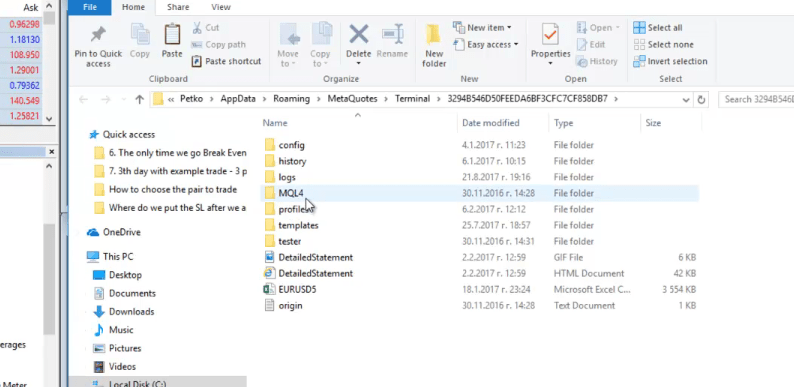Open Music in navigation pane
This screenshot has height=387, width=794.
114,330
